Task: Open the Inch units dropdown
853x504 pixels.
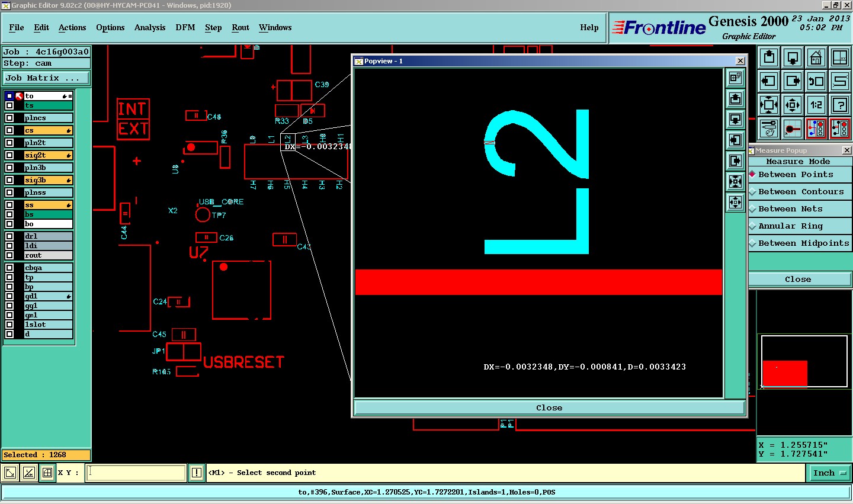Action: [829, 473]
